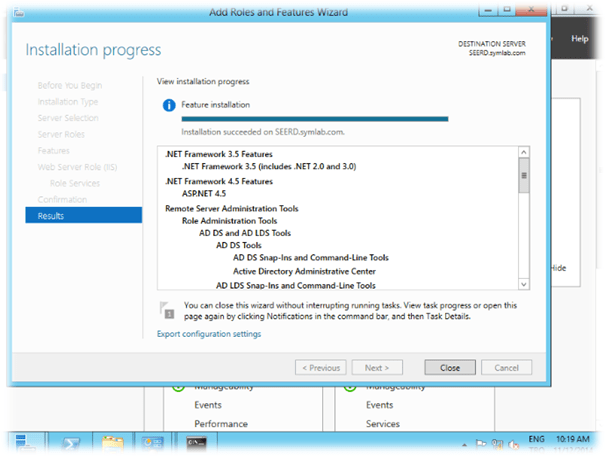Viewport: 605px width, 456px height.
Task: Click the feature list scrollbar up arrow
Action: (x=523, y=154)
